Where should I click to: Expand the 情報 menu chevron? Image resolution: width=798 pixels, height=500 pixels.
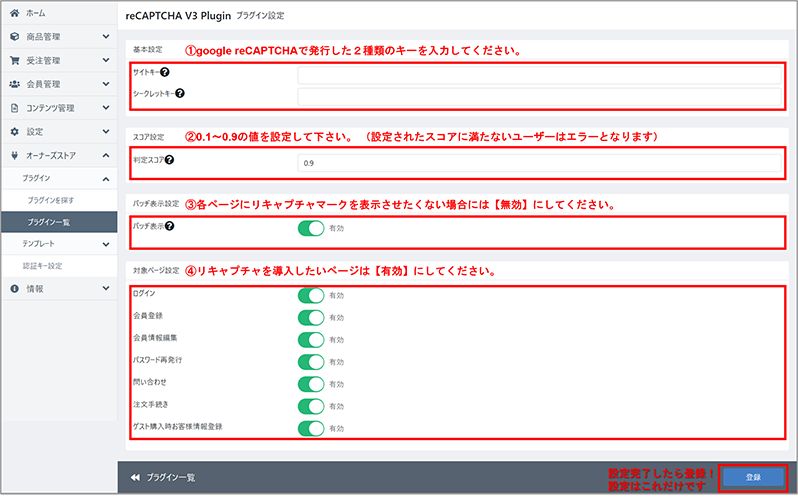point(106,288)
